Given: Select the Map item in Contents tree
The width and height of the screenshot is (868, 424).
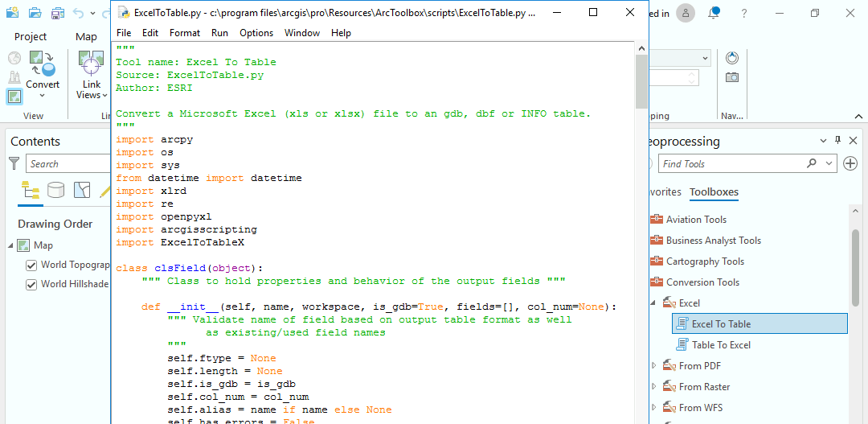Looking at the screenshot, I should pyautogui.click(x=43, y=245).
